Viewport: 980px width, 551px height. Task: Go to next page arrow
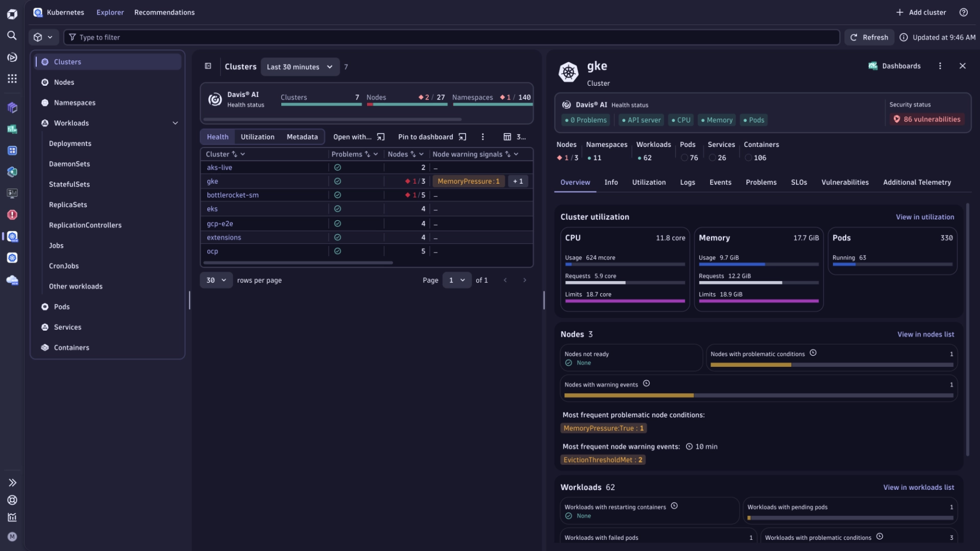[524, 280]
